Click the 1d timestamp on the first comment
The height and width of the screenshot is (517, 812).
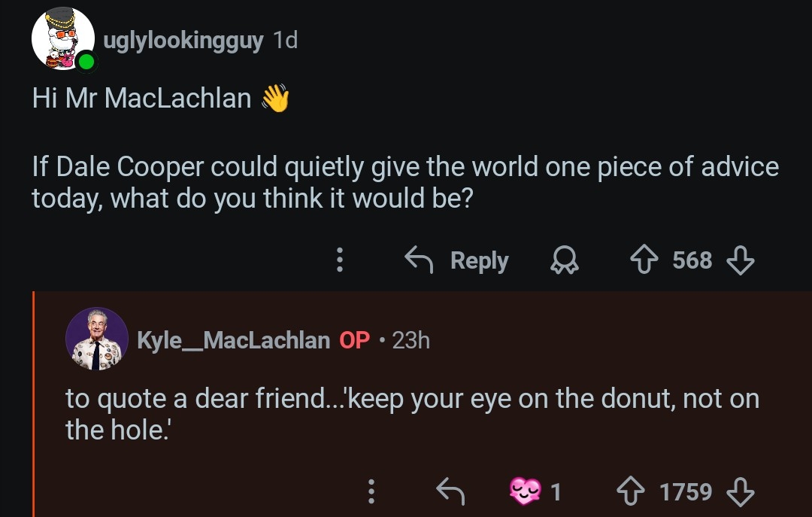pyautogui.click(x=286, y=40)
